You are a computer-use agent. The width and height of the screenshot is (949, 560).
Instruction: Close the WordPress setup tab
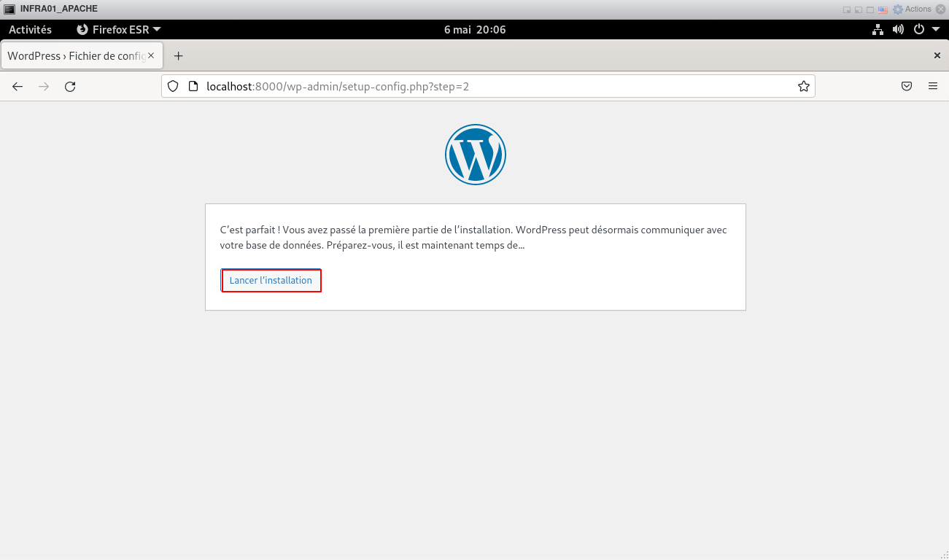(x=151, y=55)
